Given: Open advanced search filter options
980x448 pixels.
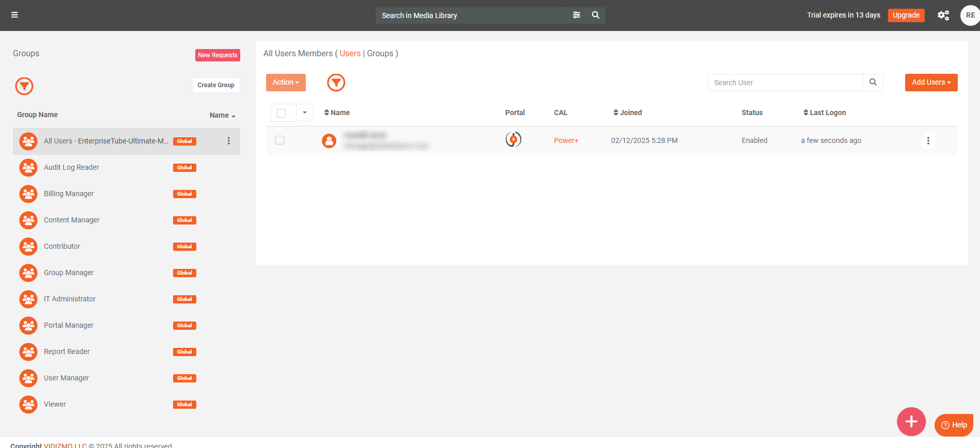Looking at the screenshot, I should [577, 15].
